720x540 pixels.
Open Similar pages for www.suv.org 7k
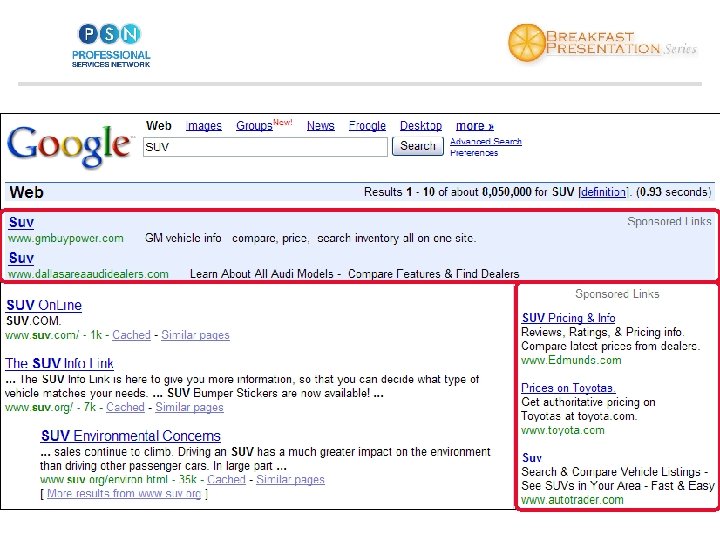pyautogui.click(x=189, y=407)
